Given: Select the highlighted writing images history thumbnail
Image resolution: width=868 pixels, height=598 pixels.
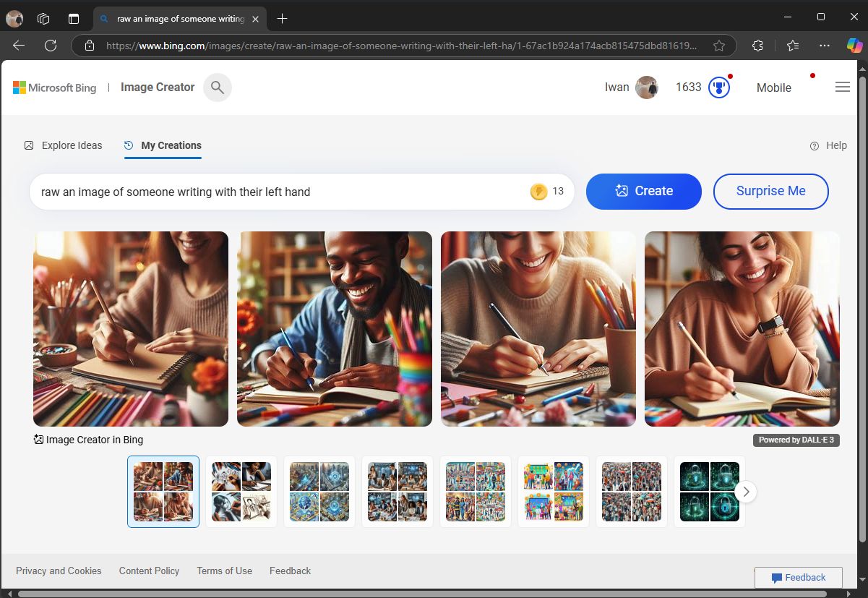Looking at the screenshot, I should tap(163, 492).
